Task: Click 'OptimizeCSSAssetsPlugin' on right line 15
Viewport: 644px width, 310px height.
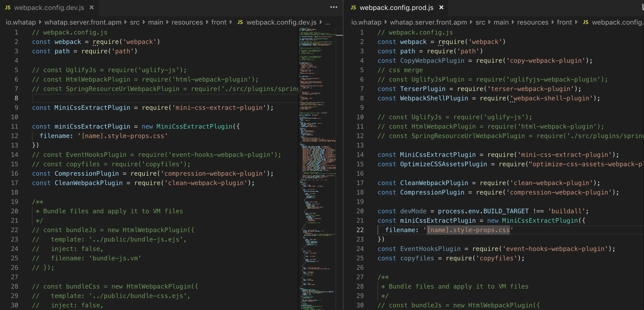Action: pos(443,164)
